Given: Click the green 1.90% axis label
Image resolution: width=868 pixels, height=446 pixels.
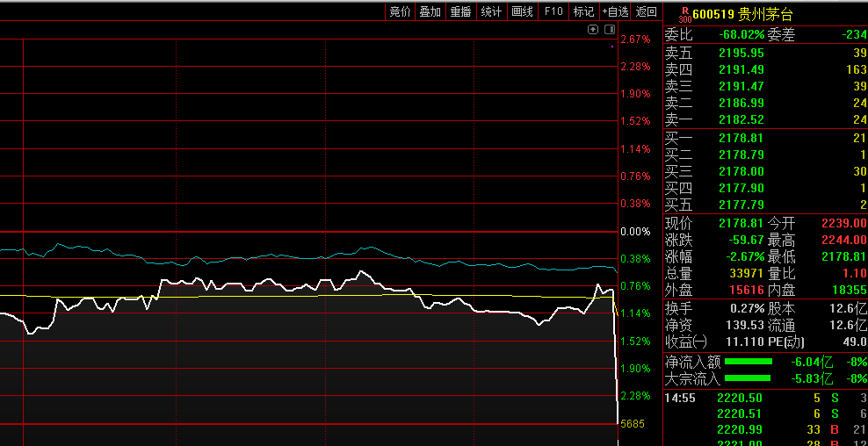Looking at the screenshot, I should 636,369.
